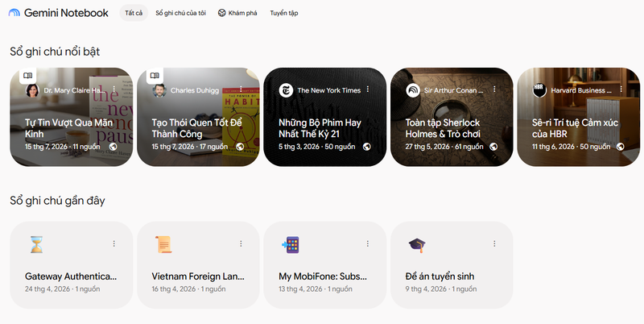
Task: Click the calculator icon on MobiFone card
Action: coord(291,245)
